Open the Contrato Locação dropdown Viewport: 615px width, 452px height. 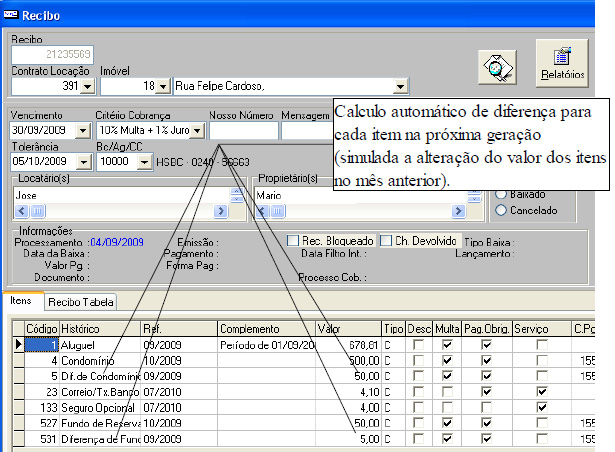click(84, 87)
